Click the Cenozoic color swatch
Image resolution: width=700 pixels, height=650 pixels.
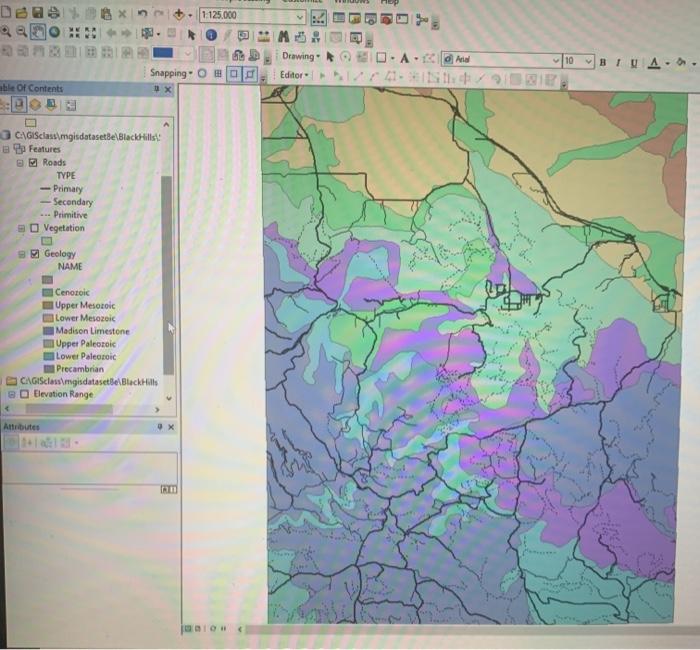48,293
